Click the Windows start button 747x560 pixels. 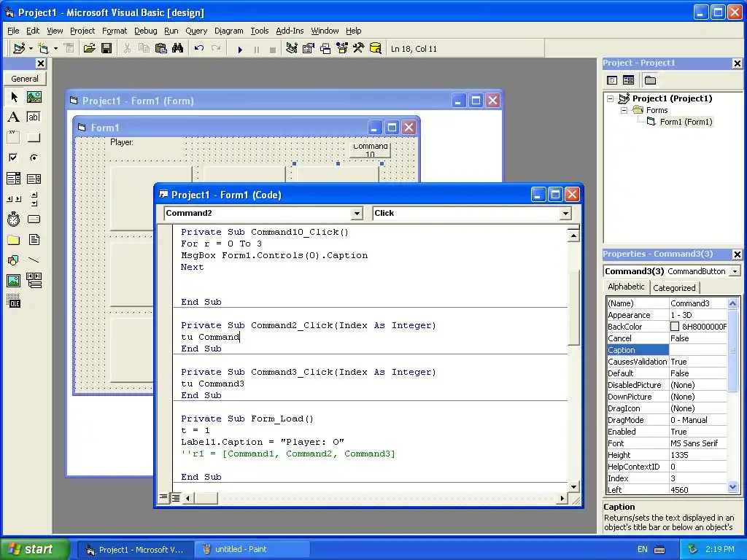(34, 549)
